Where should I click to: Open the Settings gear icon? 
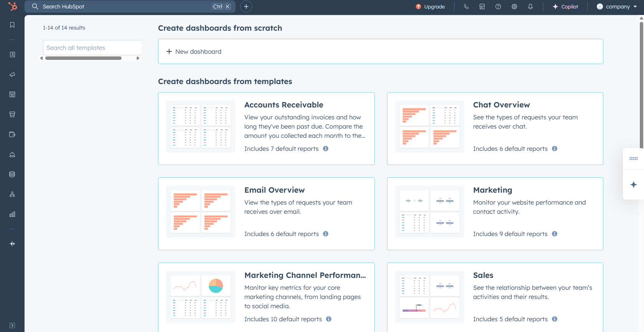click(514, 7)
